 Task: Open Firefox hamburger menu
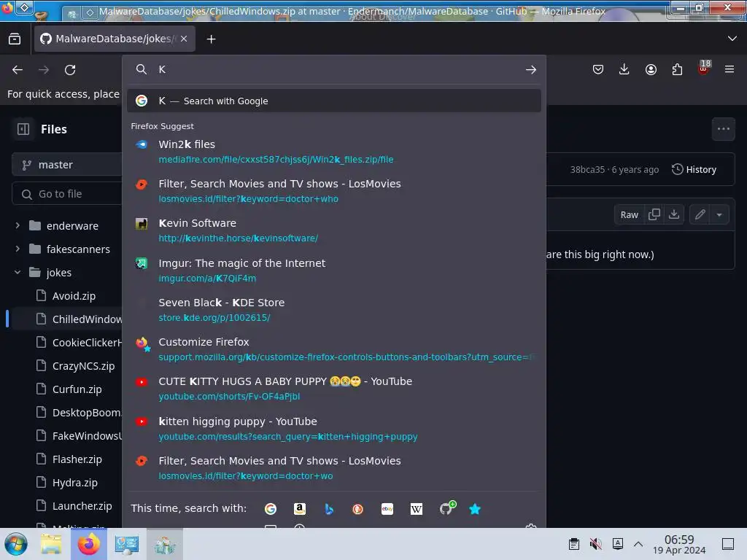729,69
